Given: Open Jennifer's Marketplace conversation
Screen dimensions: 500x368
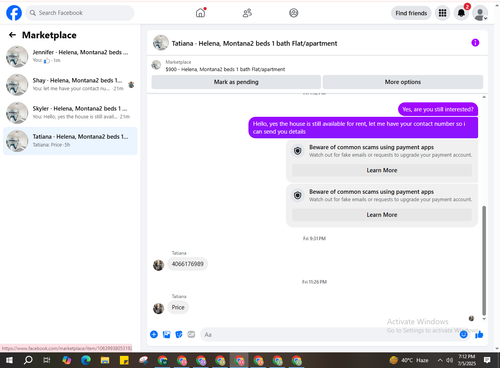Looking at the screenshot, I should click(x=70, y=56).
